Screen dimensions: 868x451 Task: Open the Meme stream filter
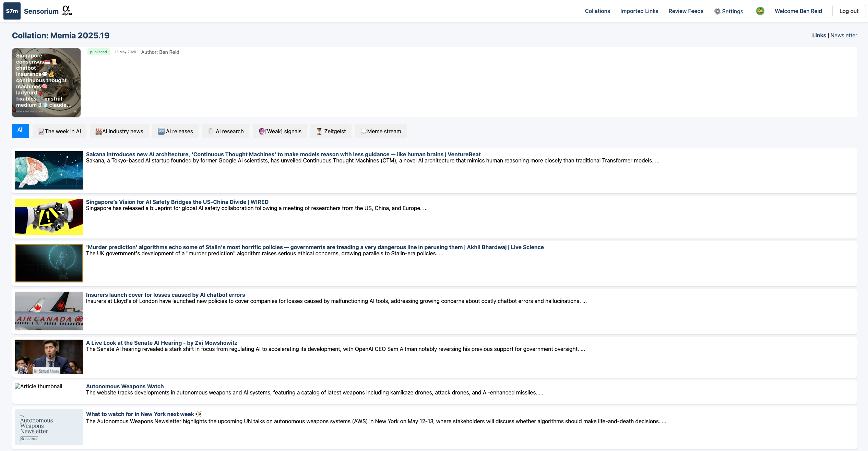381,131
